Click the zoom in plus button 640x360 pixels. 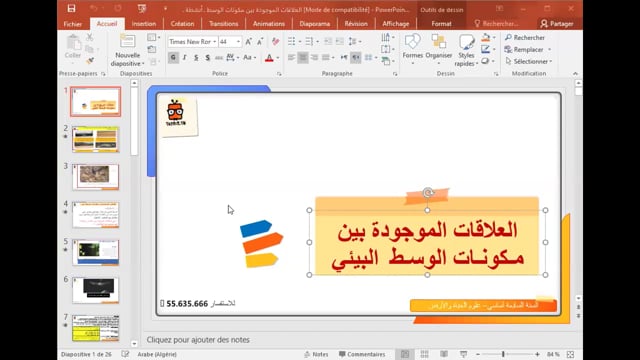click(538, 354)
